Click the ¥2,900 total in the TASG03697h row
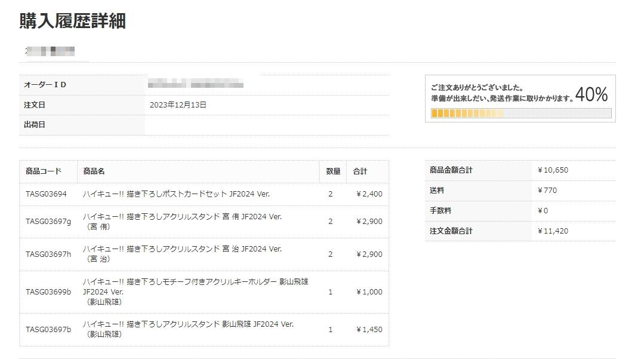644x359 pixels. click(x=369, y=254)
